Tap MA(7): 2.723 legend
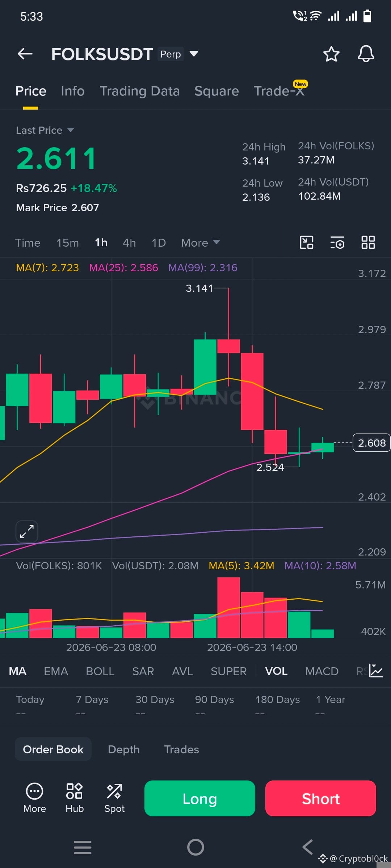 click(x=47, y=268)
